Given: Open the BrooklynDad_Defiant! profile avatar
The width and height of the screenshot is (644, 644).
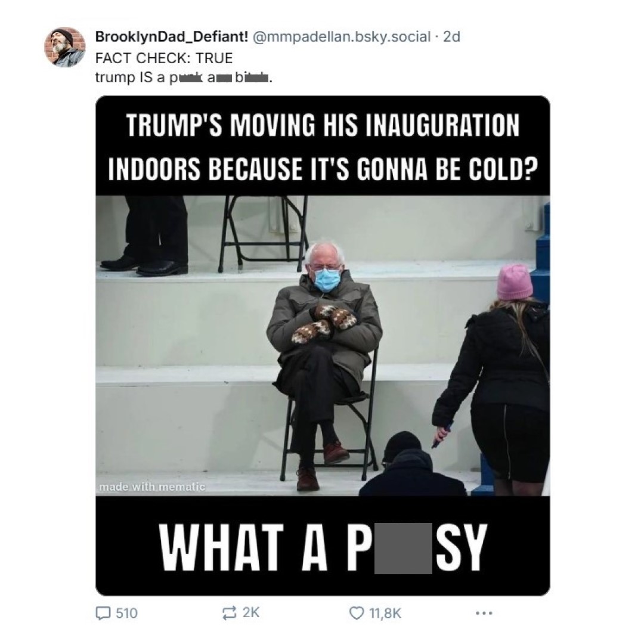Looking at the screenshot, I should coord(65,47).
